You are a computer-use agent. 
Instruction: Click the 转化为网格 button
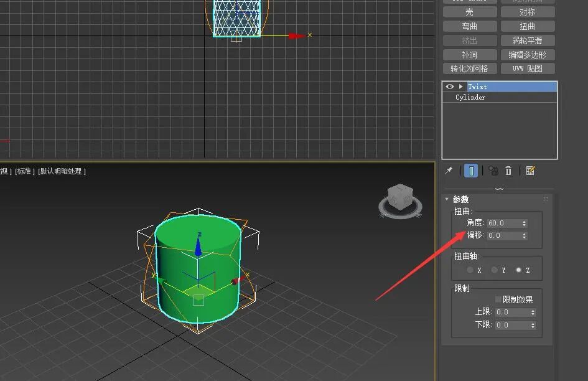tap(470, 68)
